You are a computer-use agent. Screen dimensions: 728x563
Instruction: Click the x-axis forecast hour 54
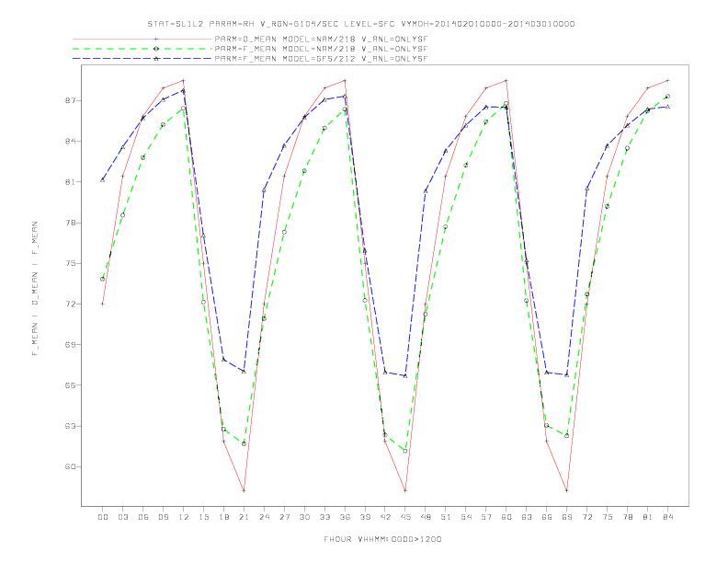(x=466, y=517)
